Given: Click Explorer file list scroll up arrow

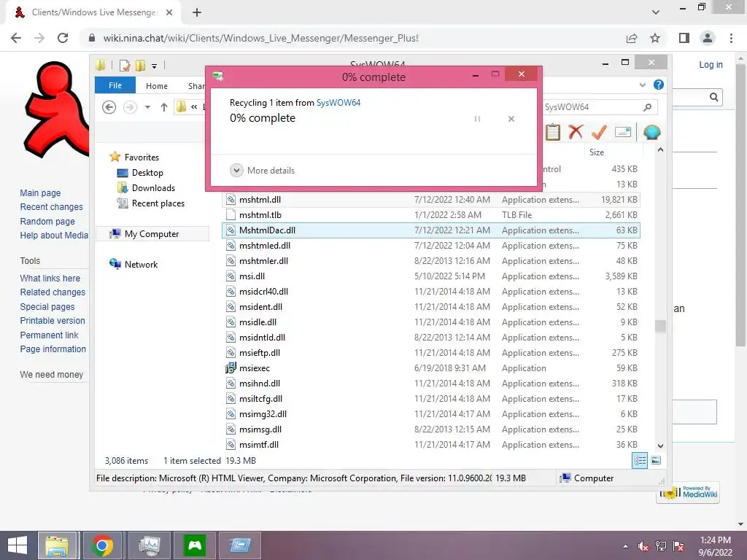Looking at the screenshot, I should pos(660,150).
